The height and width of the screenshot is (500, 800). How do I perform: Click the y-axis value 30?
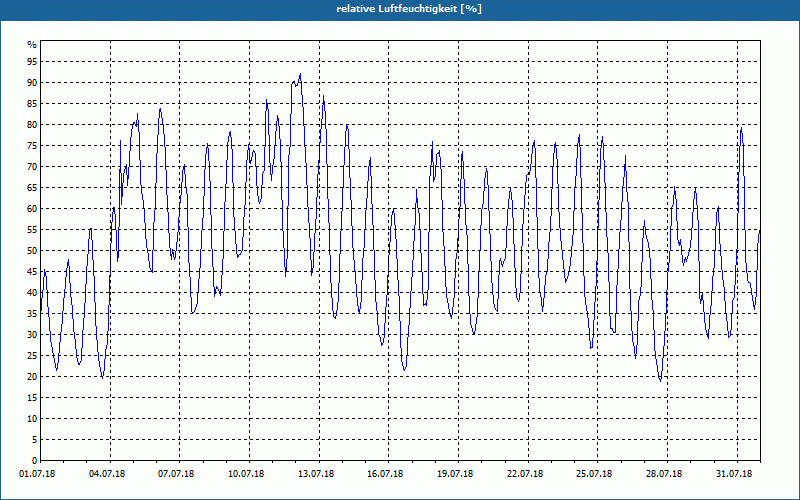click(32, 335)
